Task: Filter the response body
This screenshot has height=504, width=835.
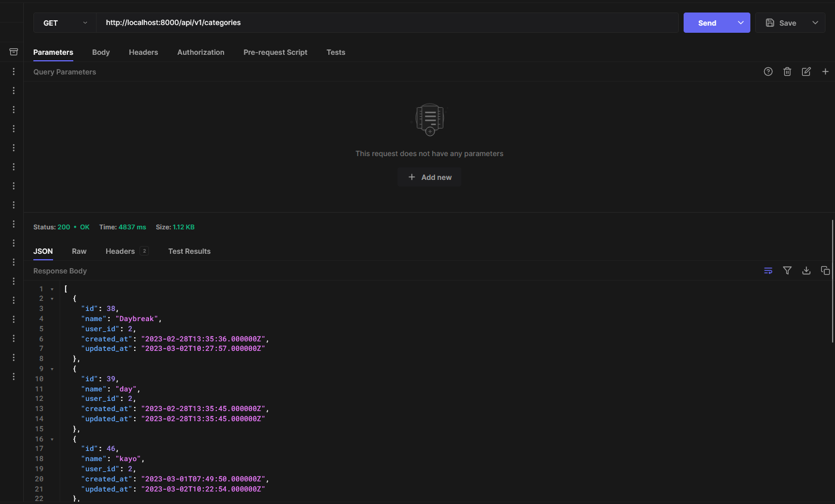Action: click(787, 270)
